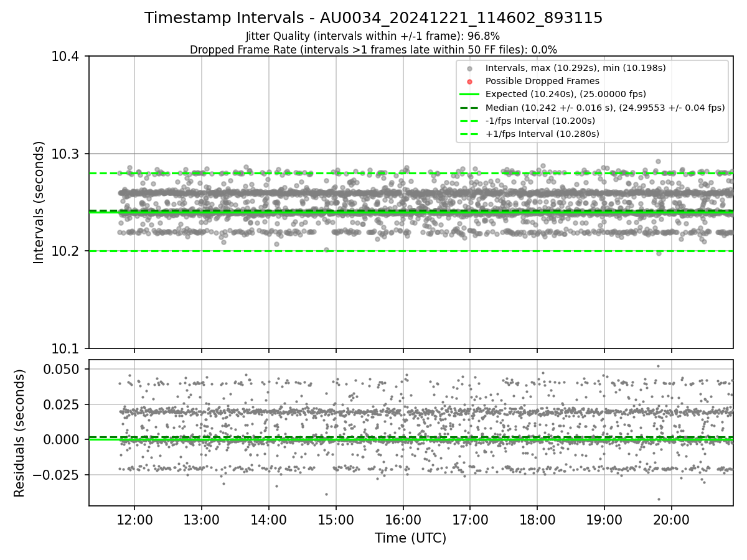Click the 10.1 y-axis tick label

(x=65, y=348)
